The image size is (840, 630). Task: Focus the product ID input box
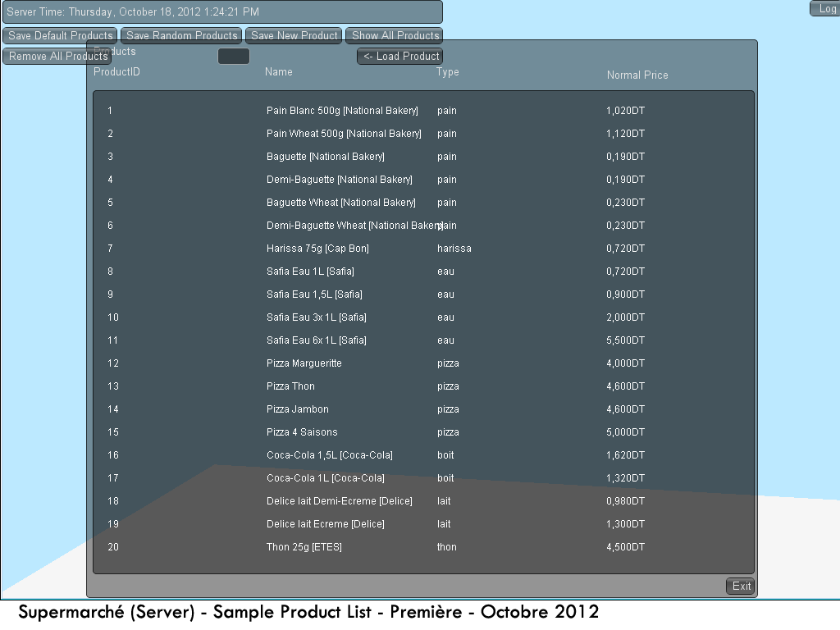234,57
